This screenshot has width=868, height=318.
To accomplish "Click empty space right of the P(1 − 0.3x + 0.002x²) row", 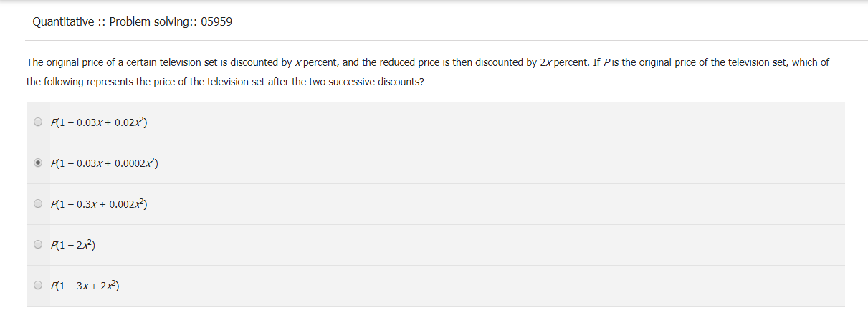I will tap(502, 204).
